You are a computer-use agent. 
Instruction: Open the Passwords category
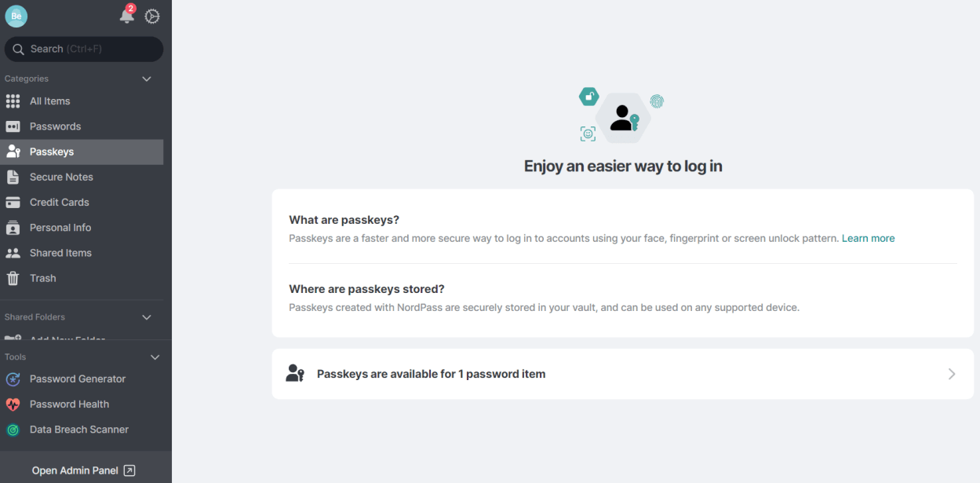click(x=55, y=126)
